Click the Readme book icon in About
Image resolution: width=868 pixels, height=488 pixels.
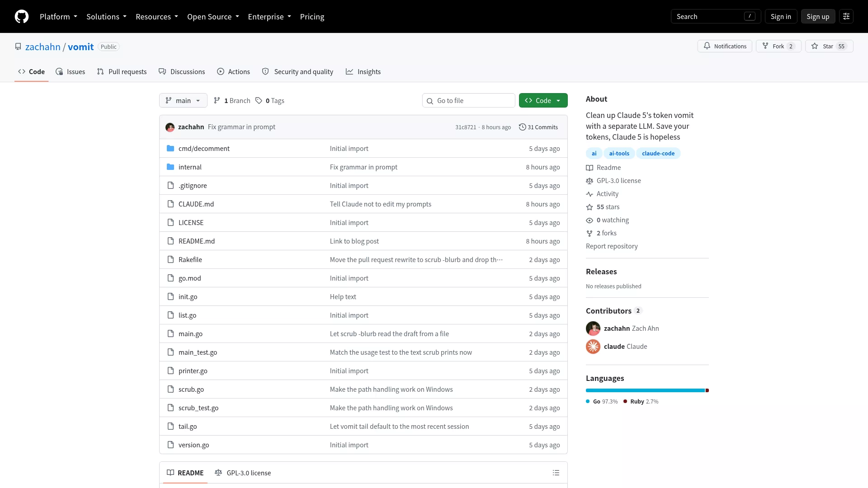[x=590, y=168]
